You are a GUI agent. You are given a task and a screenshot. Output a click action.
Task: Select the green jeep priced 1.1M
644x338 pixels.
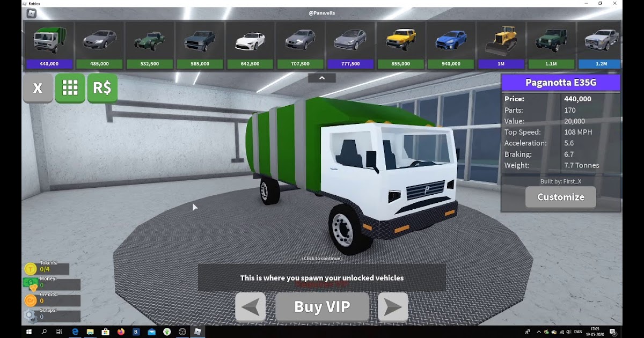click(x=551, y=46)
